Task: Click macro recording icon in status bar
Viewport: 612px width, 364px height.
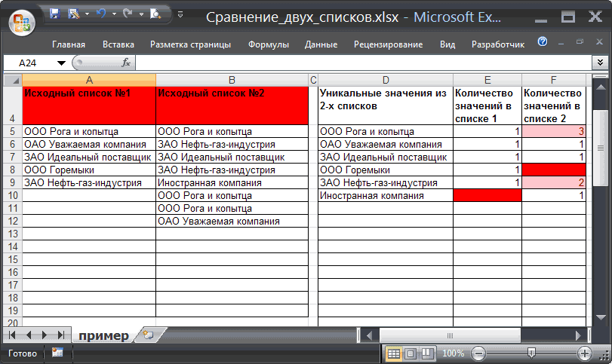Action: click(57, 353)
